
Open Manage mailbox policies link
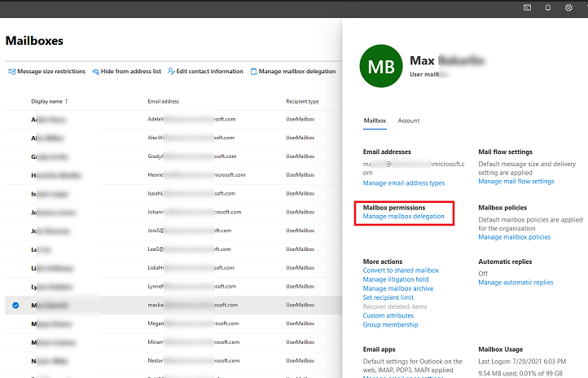tap(514, 237)
